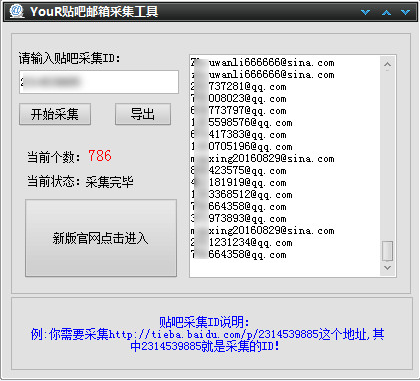This screenshot has width=420, height=381.
Task: Select the row ending 3368512@qq.com
Action: point(242,195)
